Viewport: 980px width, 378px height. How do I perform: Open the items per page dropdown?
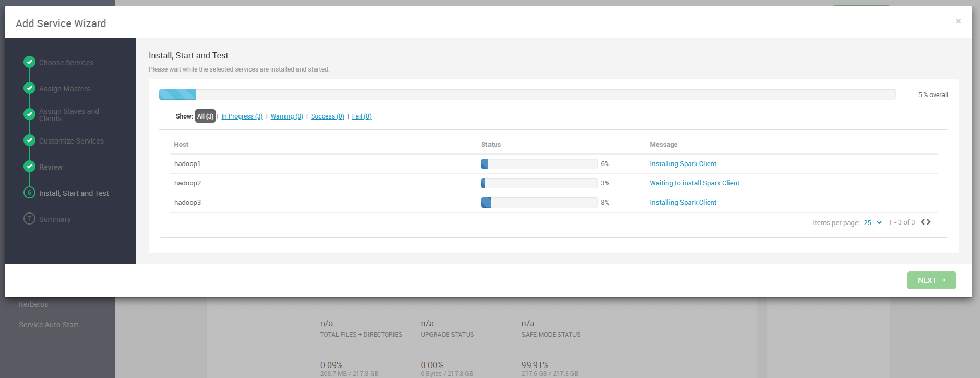click(x=873, y=222)
